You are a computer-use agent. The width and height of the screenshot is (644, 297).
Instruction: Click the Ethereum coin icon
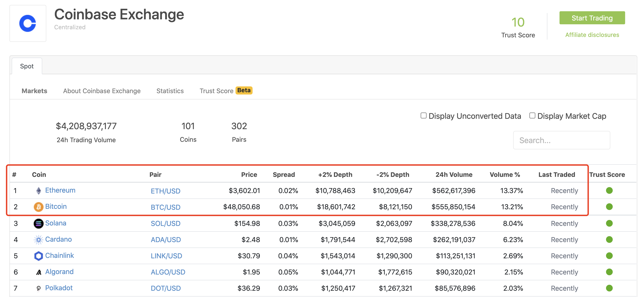tap(38, 191)
